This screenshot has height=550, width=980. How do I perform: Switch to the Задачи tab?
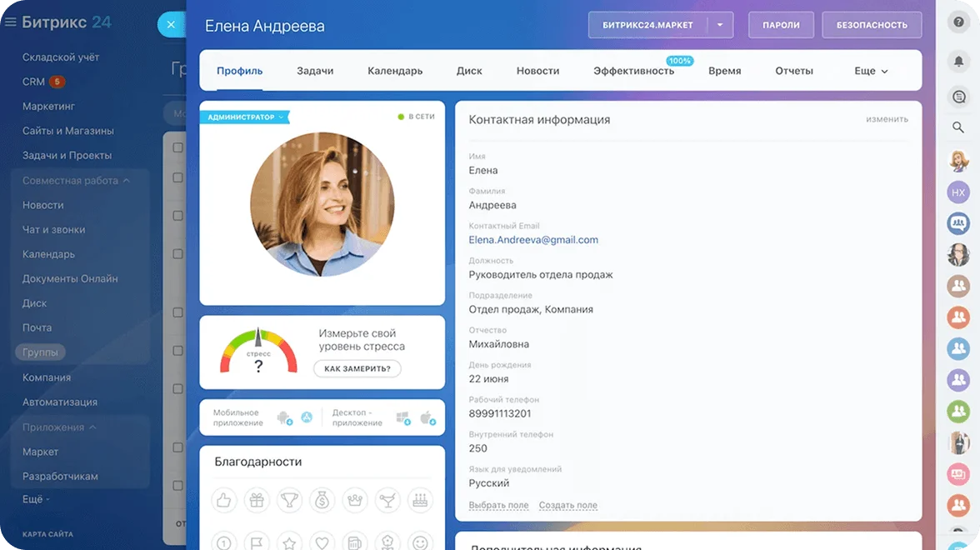click(315, 71)
